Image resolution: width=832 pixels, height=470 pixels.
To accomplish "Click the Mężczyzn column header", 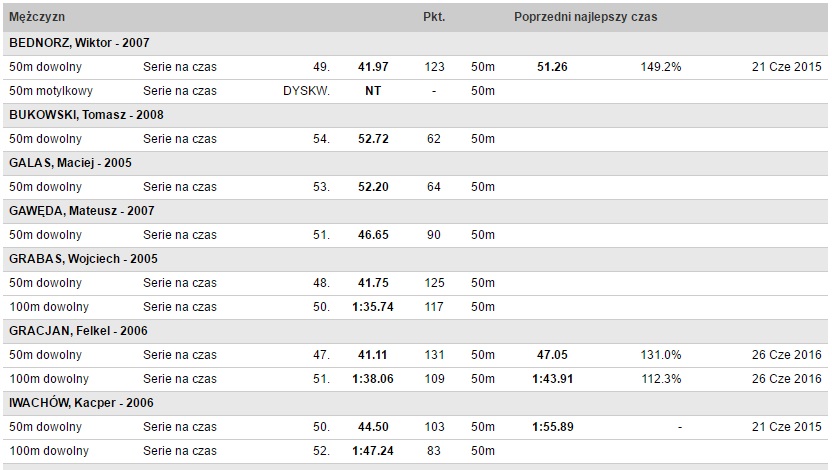I will click(37, 17).
